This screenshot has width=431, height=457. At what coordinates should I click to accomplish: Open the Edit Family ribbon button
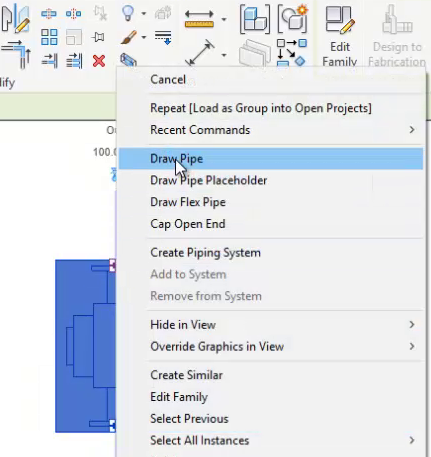tap(340, 36)
